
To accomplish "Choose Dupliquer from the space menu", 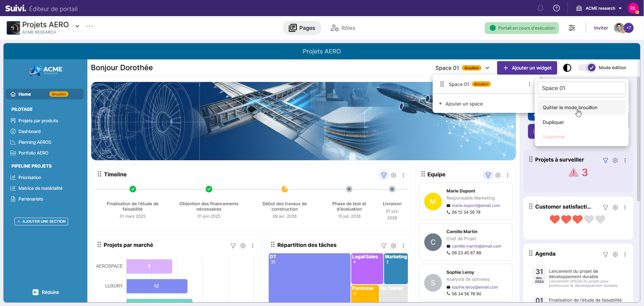I will 553,122.
